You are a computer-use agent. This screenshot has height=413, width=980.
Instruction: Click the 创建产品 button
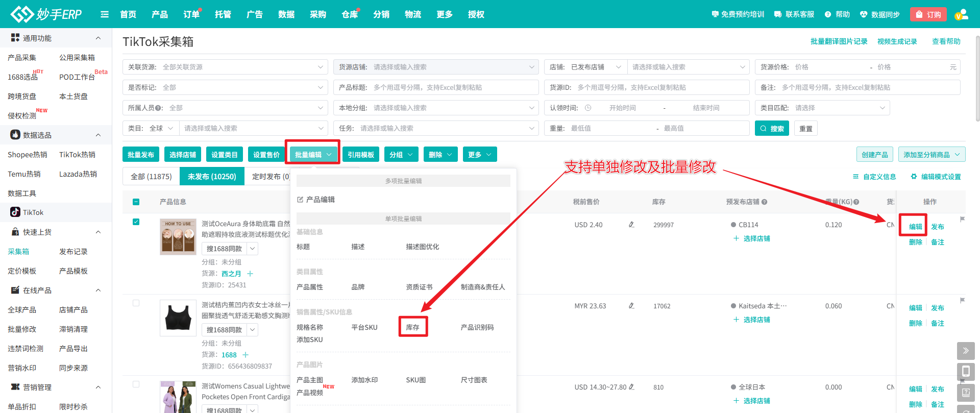(x=875, y=154)
